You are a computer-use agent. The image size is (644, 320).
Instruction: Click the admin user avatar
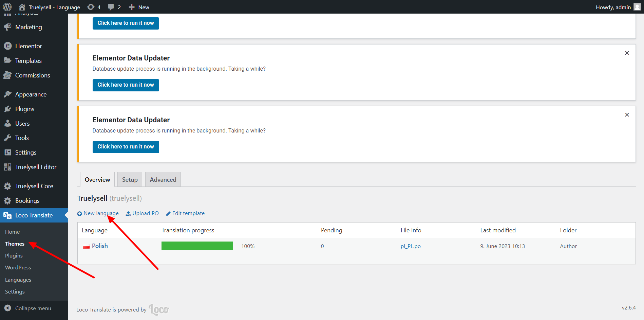click(637, 7)
